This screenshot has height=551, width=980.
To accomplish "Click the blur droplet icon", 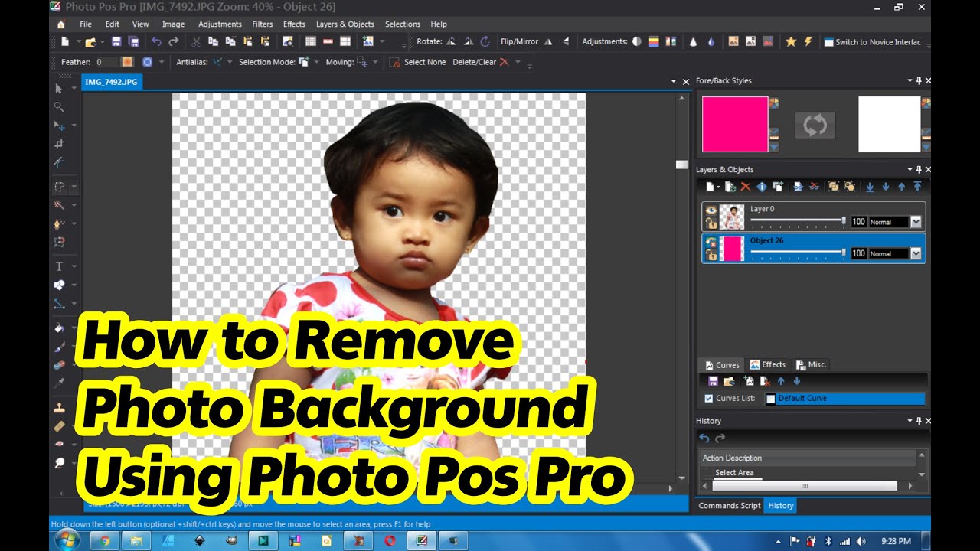I will pos(711,42).
